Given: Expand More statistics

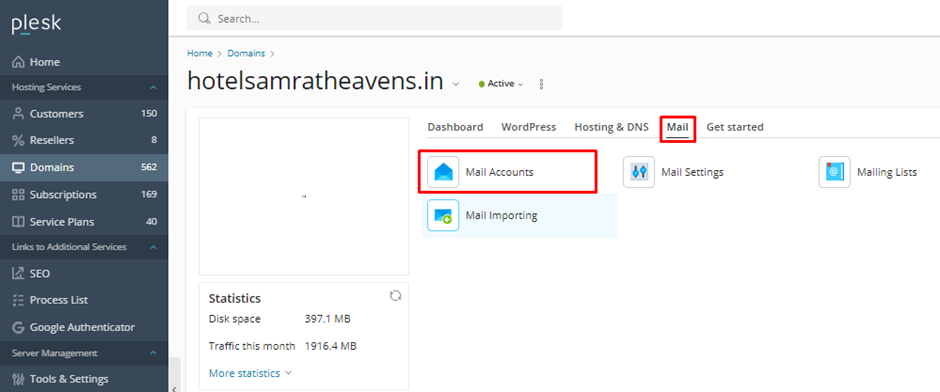Looking at the screenshot, I should 250,373.
